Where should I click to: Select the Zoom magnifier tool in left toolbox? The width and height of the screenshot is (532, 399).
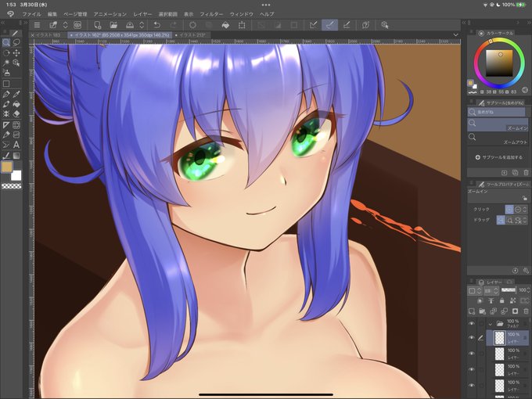(6, 42)
